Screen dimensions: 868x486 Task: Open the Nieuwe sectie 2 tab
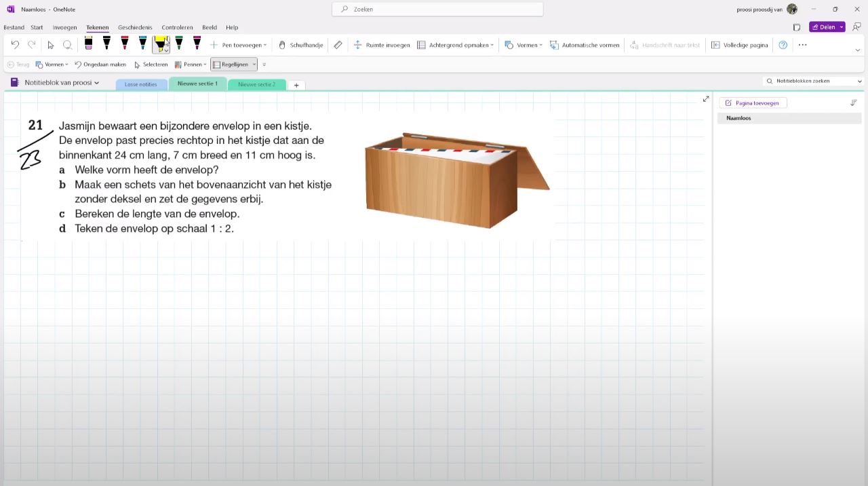pos(257,85)
